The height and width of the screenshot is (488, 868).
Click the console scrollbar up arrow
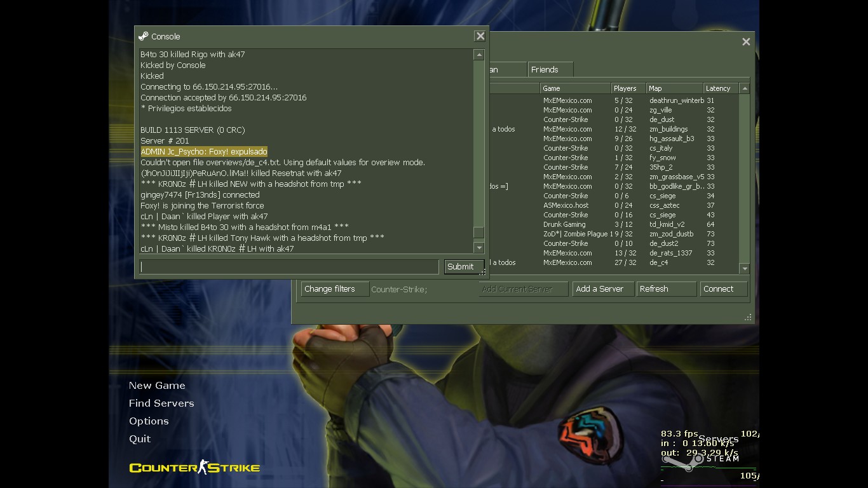479,55
